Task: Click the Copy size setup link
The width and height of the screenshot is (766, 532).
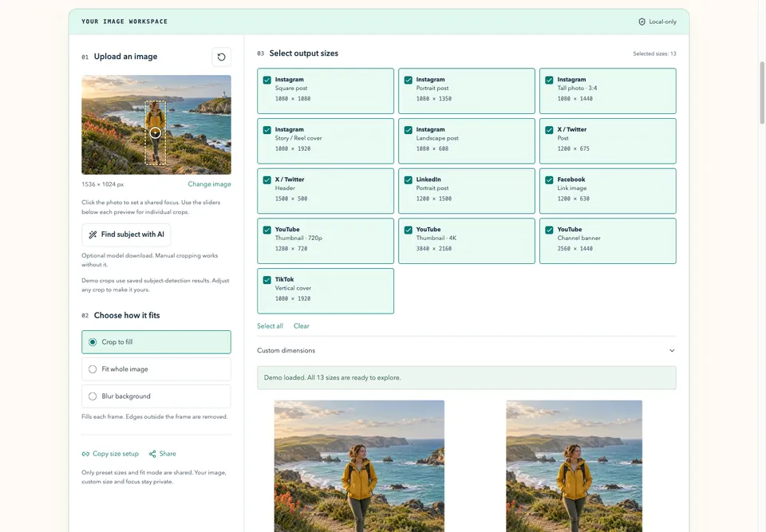Action: 110,454
